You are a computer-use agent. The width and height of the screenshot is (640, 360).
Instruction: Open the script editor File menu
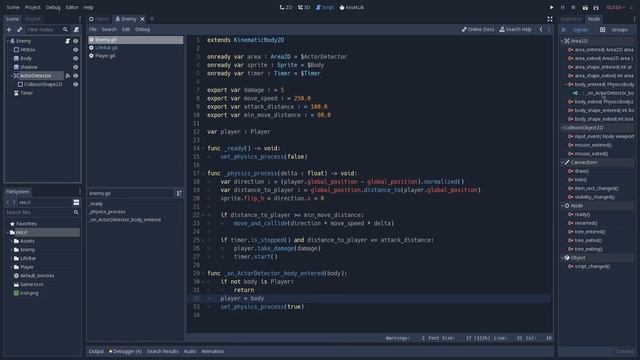click(x=93, y=29)
